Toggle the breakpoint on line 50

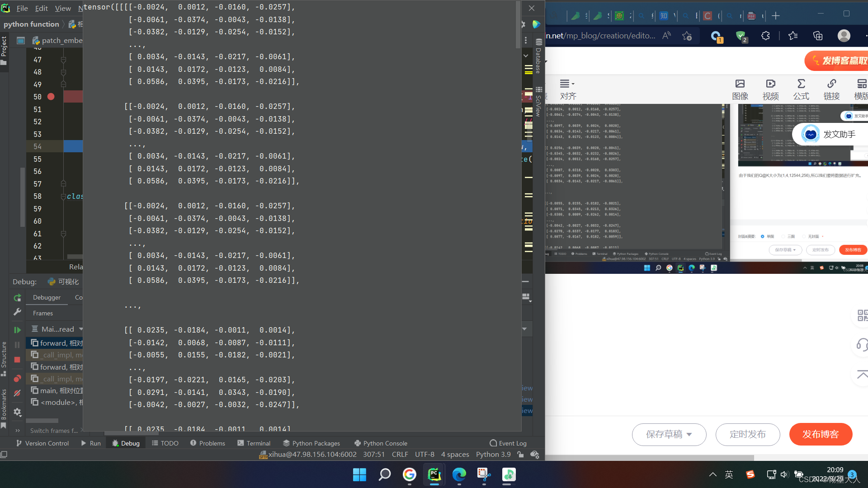[51, 97]
